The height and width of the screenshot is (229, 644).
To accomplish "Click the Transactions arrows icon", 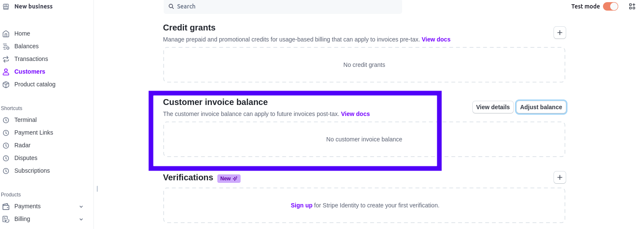I will point(6,59).
